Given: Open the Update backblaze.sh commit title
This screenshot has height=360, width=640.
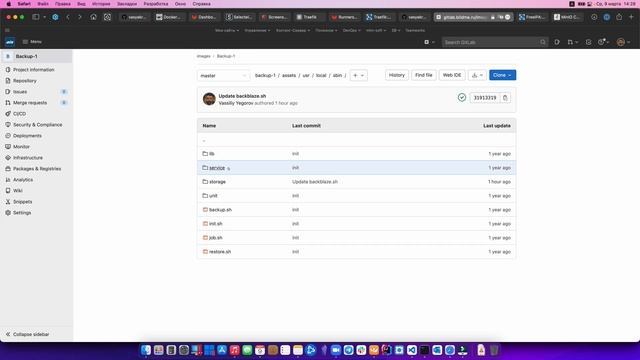Looking at the screenshot, I should (x=242, y=96).
